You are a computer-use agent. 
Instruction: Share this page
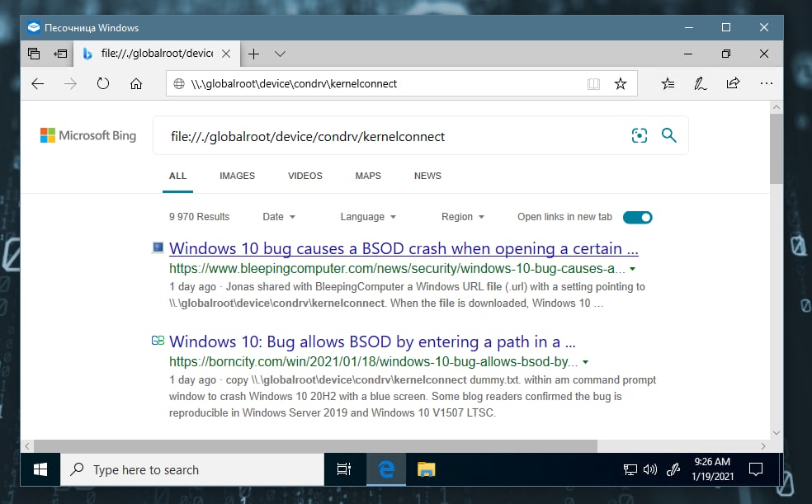[x=733, y=83]
